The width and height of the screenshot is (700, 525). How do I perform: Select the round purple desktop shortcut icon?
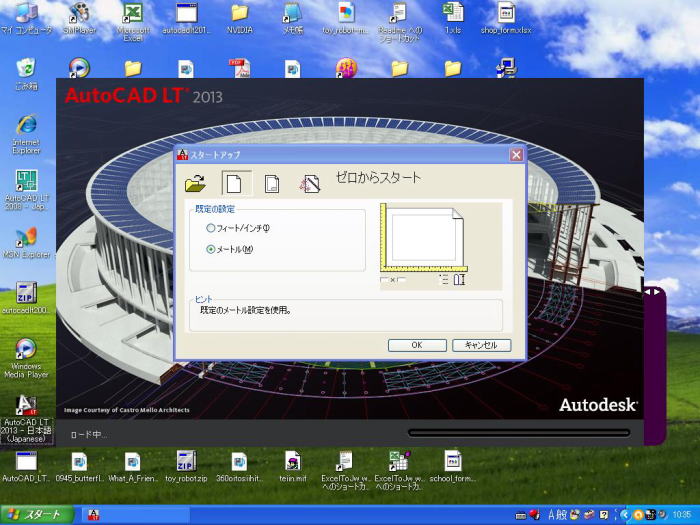(x=346, y=68)
